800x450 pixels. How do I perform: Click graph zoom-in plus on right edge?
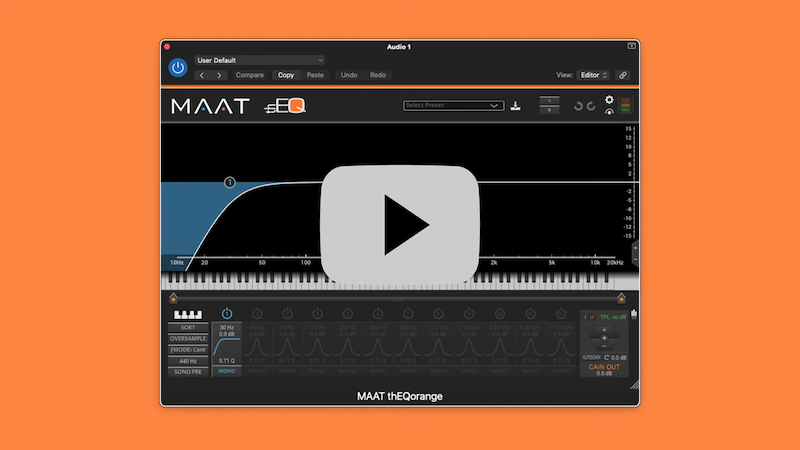click(x=635, y=248)
